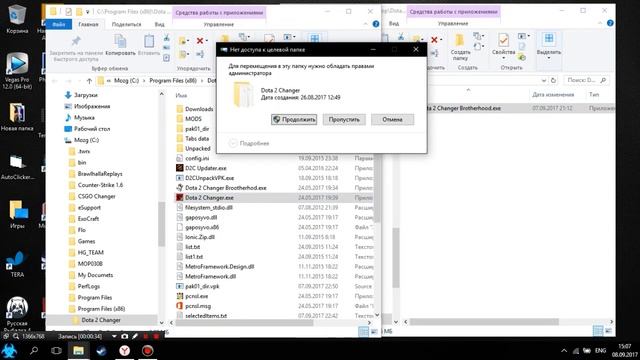Image resolution: width=640 pixels, height=360 pixels.
Task: Collapse the ribbon chevron in left window
Action: click(365, 24)
